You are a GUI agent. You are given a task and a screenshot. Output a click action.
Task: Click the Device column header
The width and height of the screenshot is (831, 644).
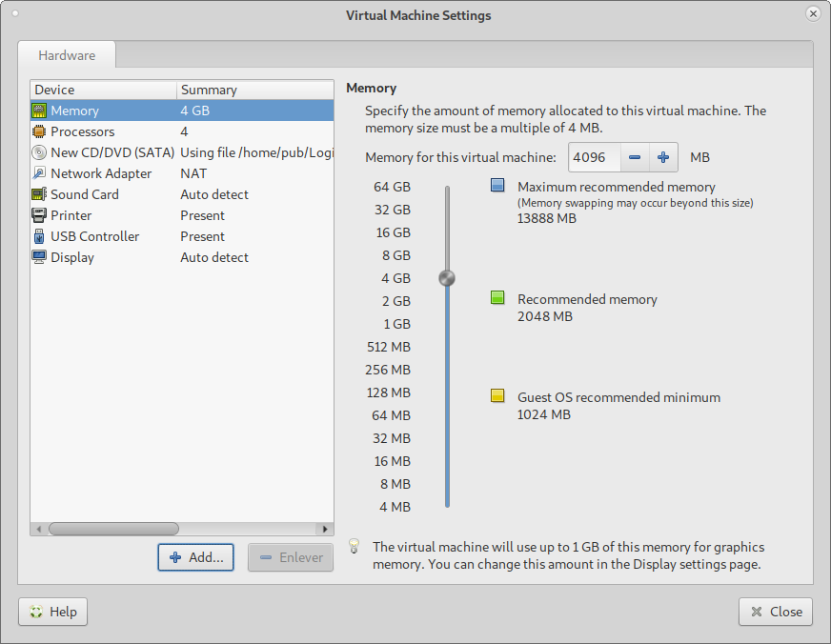[x=103, y=90]
